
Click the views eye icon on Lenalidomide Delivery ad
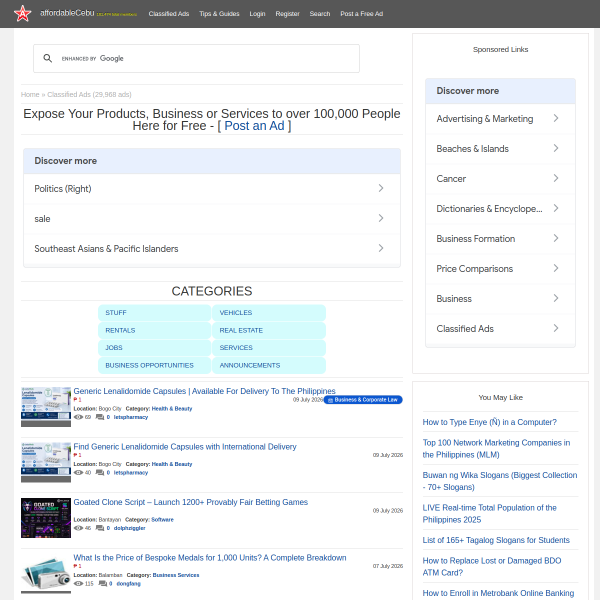78,473
